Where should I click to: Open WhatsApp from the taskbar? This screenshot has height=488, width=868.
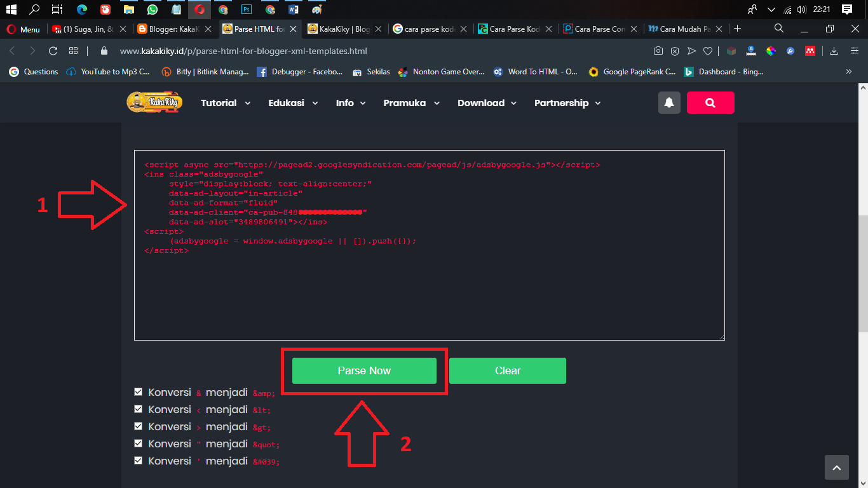152,10
